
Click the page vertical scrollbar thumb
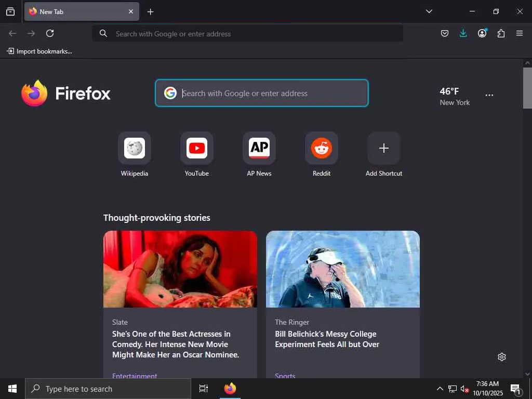(x=527, y=88)
